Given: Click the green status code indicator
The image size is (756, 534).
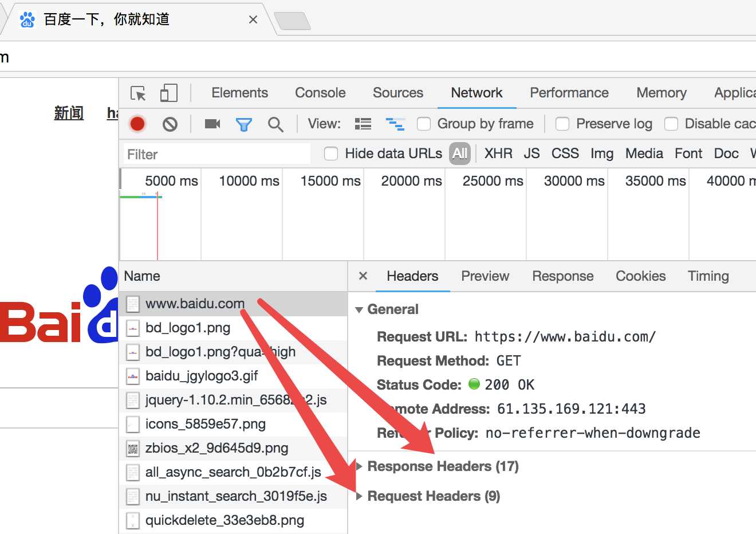Looking at the screenshot, I should pyautogui.click(x=474, y=384).
